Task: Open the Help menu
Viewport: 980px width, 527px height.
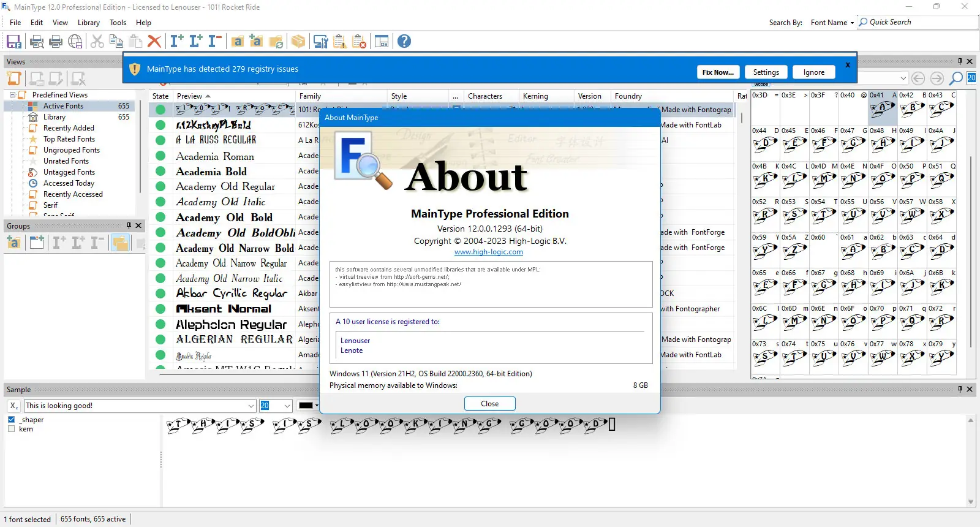Action: click(x=143, y=23)
